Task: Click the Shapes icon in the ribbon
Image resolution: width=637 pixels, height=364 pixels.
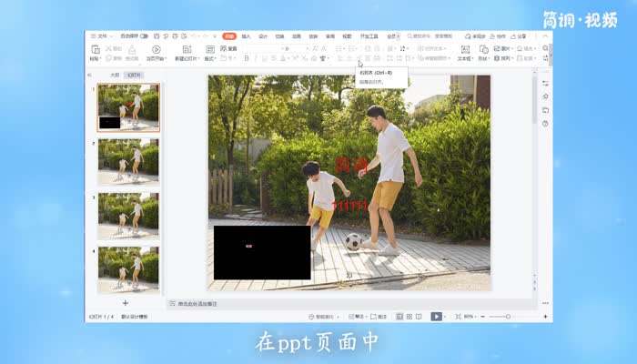Action: pyautogui.click(x=483, y=51)
